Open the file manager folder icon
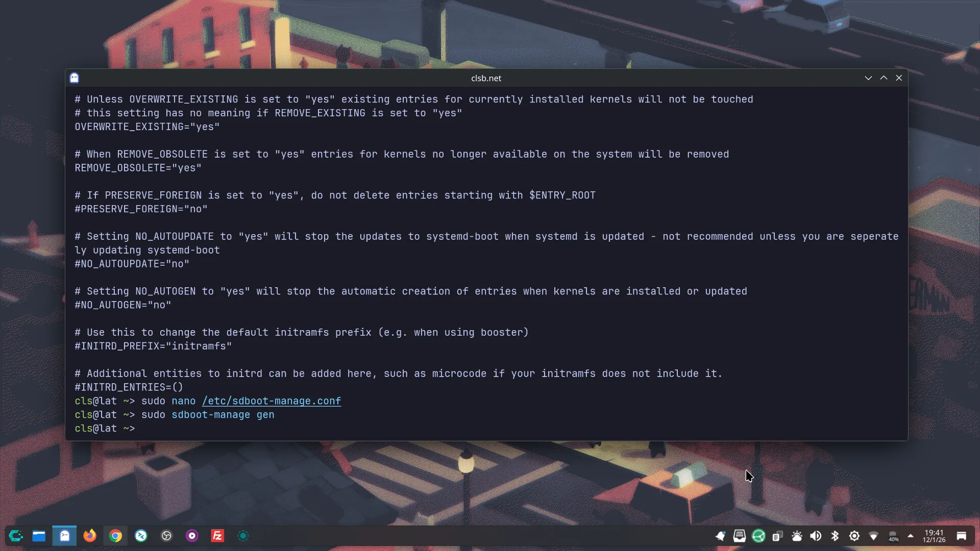 39,536
